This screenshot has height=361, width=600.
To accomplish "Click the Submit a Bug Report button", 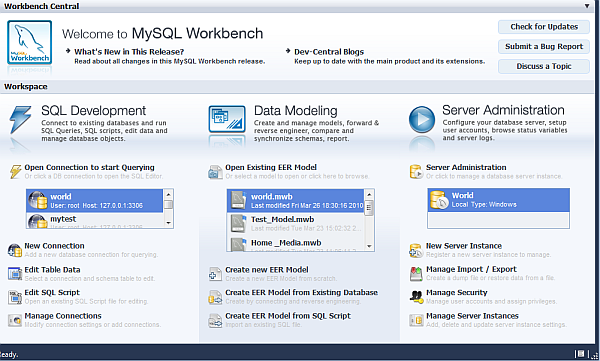I will [544, 46].
